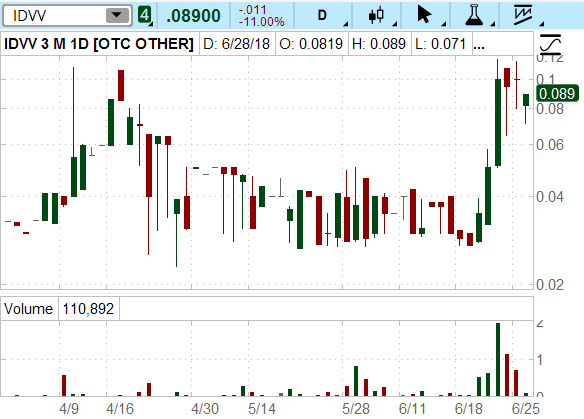
Task: Click the 6/11 date axis label
Action: click(x=412, y=409)
